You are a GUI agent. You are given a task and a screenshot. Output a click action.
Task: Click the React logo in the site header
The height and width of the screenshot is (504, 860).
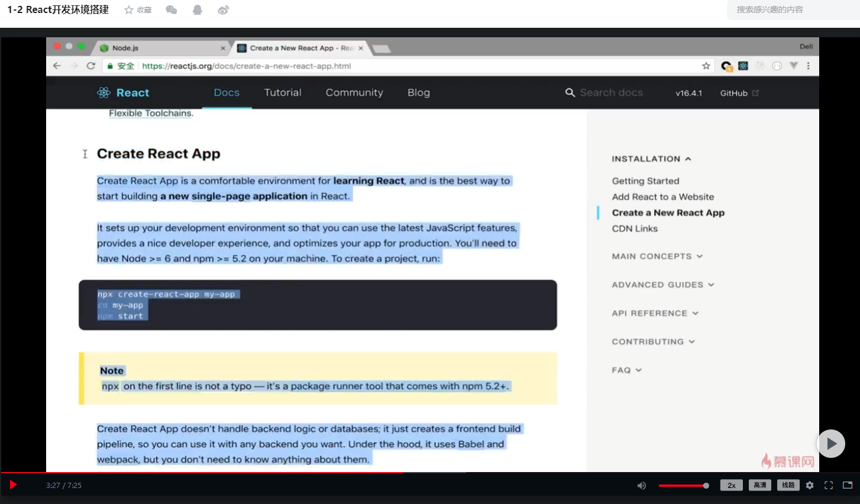(123, 93)
